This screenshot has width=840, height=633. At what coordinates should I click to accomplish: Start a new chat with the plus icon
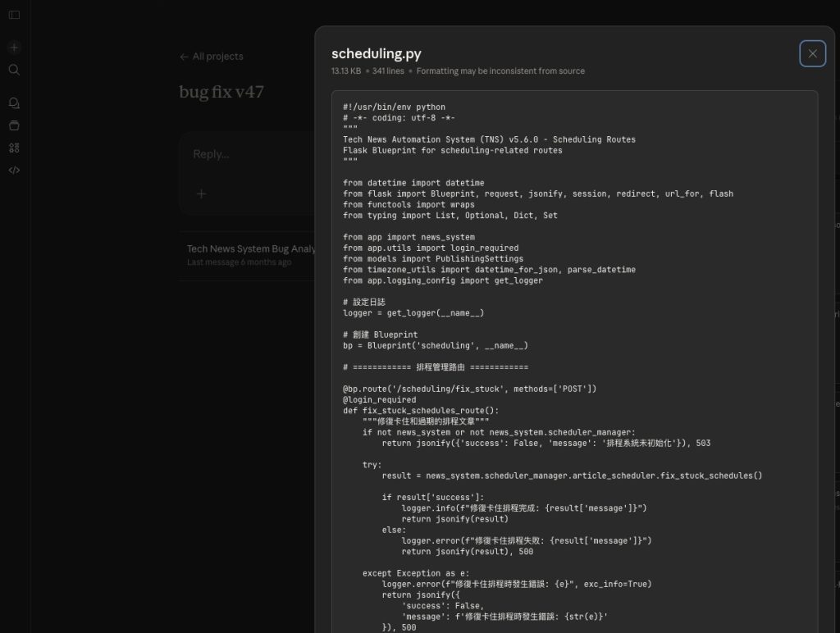(13, 48)
